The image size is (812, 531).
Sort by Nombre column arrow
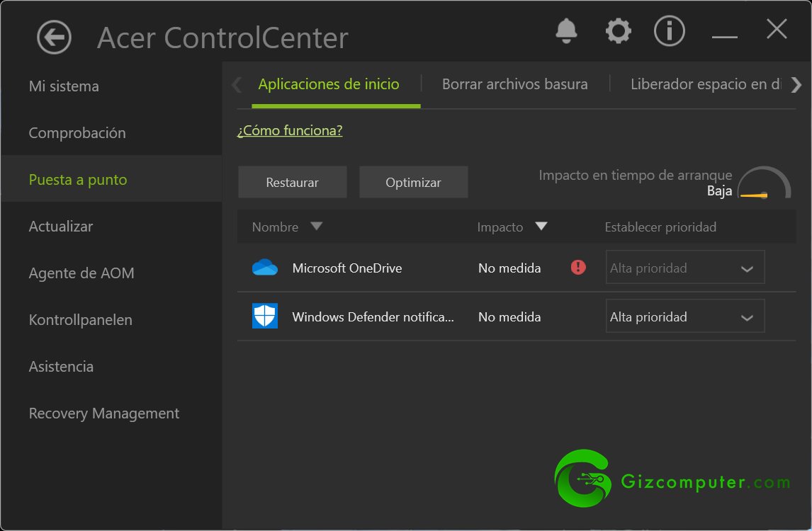pos(317,226)
